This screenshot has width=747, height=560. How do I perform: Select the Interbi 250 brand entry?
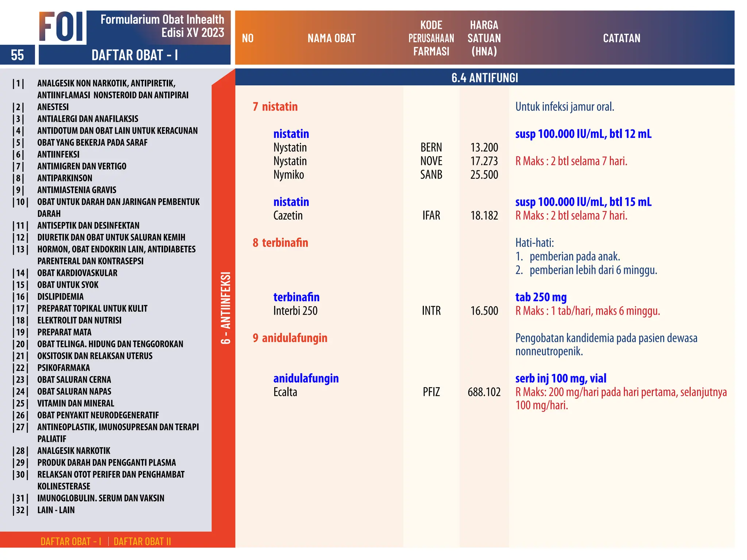click(295, 311)
